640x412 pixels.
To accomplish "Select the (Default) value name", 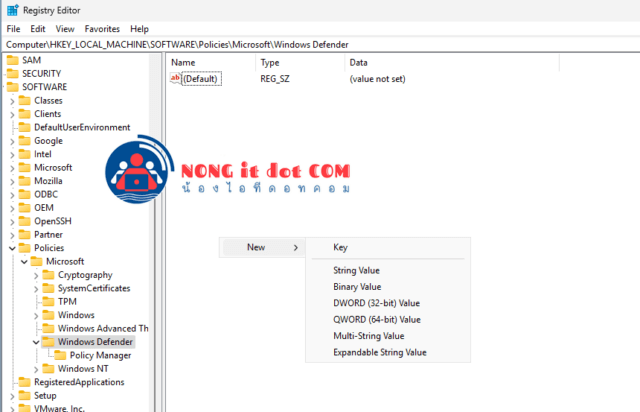I will [202, 79].
